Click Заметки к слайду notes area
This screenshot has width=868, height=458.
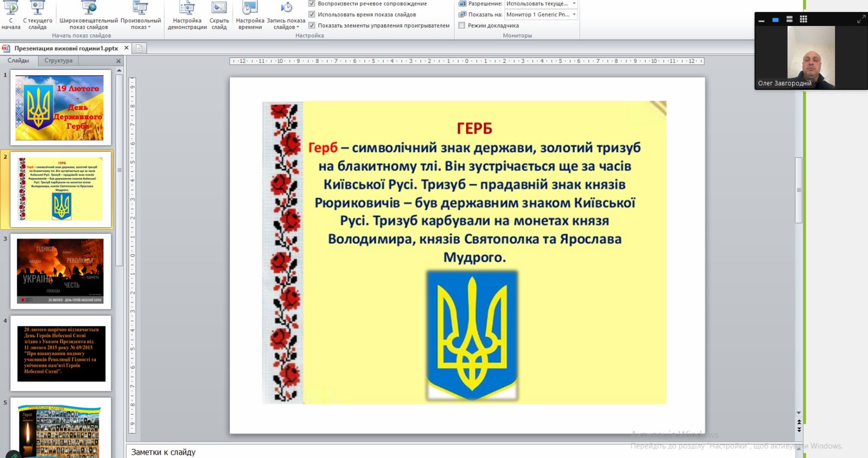(x=380, y=452)
